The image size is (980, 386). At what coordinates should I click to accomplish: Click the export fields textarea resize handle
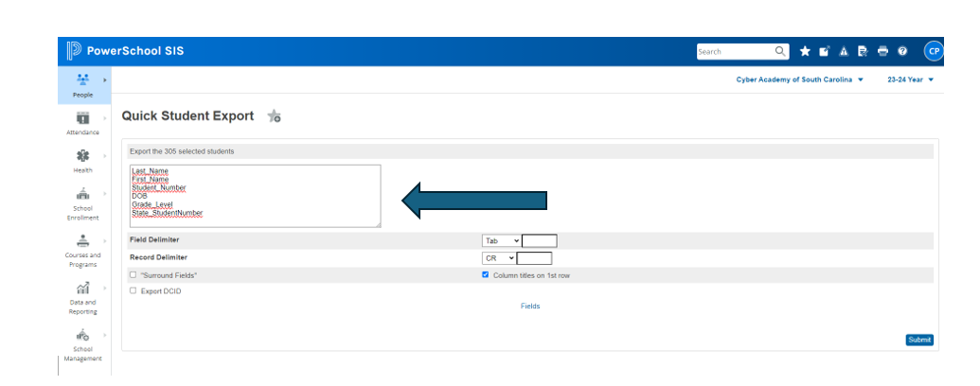[377, 224]
